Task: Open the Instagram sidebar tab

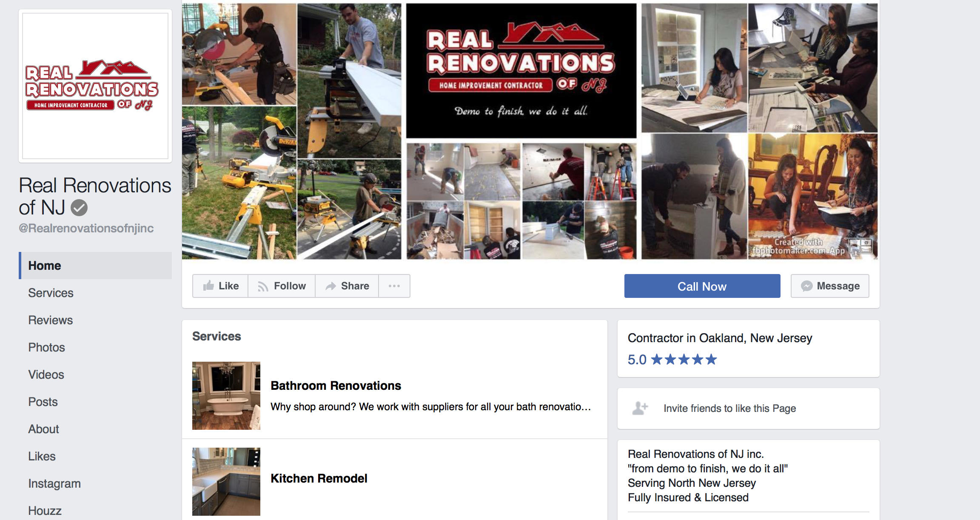Action: click(x=54, y=483)
